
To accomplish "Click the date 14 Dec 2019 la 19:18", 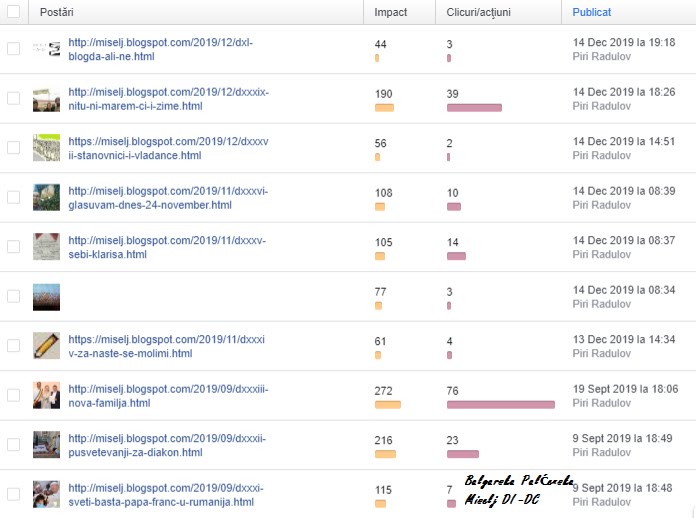I will (624, 43).
